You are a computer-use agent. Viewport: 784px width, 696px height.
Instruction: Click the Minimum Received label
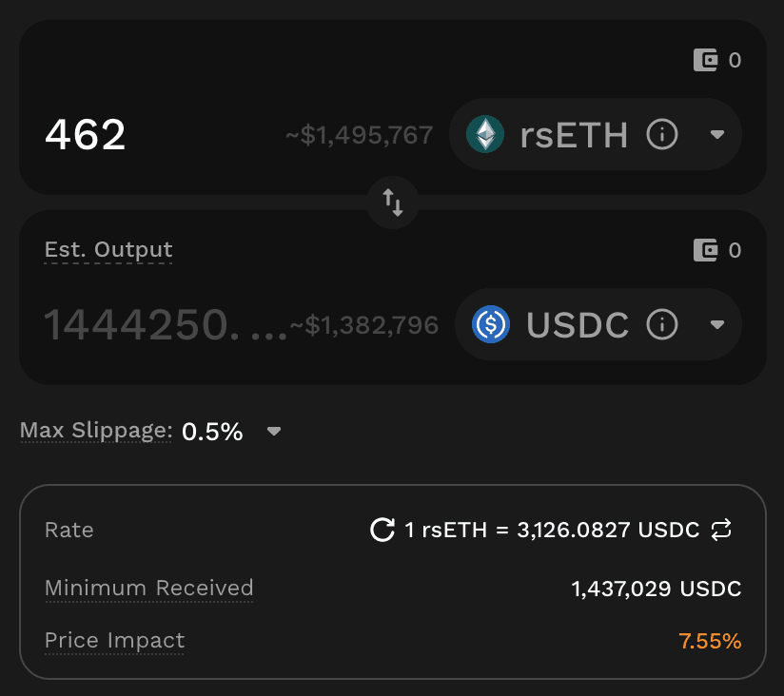coord(148,589)
